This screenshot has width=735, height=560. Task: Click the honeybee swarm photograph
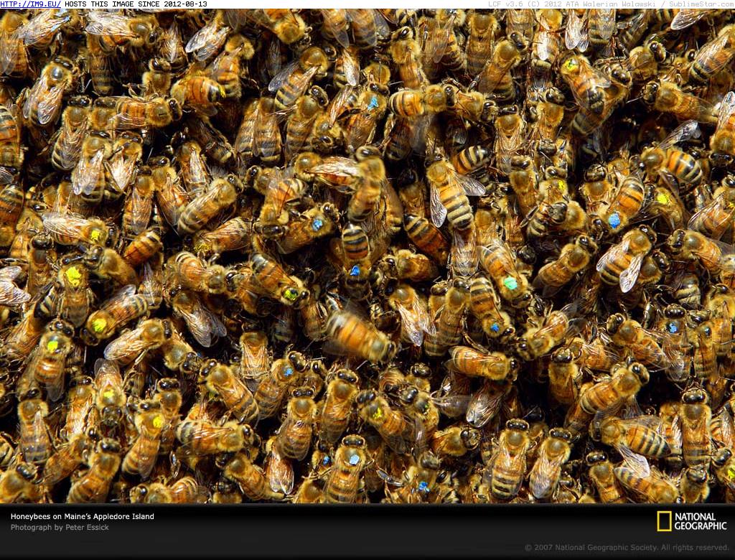[x=367, y=256]
